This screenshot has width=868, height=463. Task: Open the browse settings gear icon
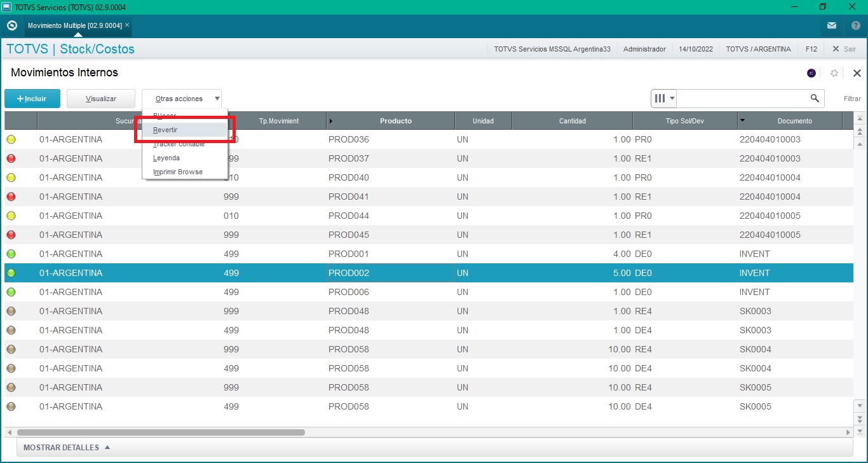click(834, 73)
